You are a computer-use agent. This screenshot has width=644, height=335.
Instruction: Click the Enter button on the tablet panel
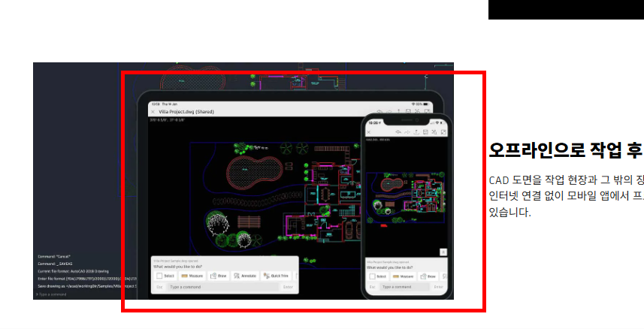[x=288, y=287]
